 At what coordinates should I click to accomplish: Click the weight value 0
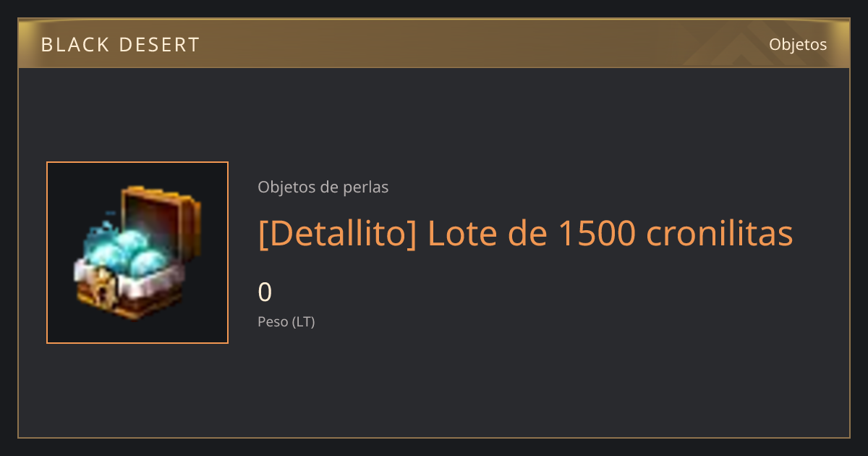[x=265, y=292]
